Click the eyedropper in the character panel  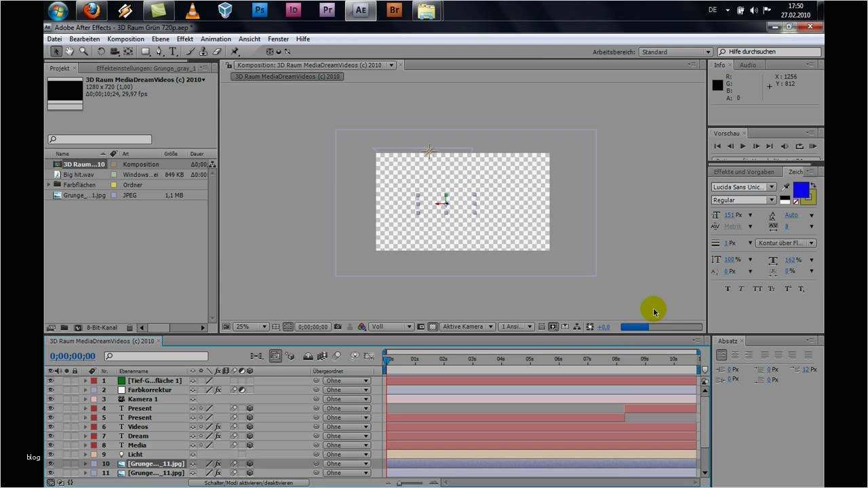(786, 187)
